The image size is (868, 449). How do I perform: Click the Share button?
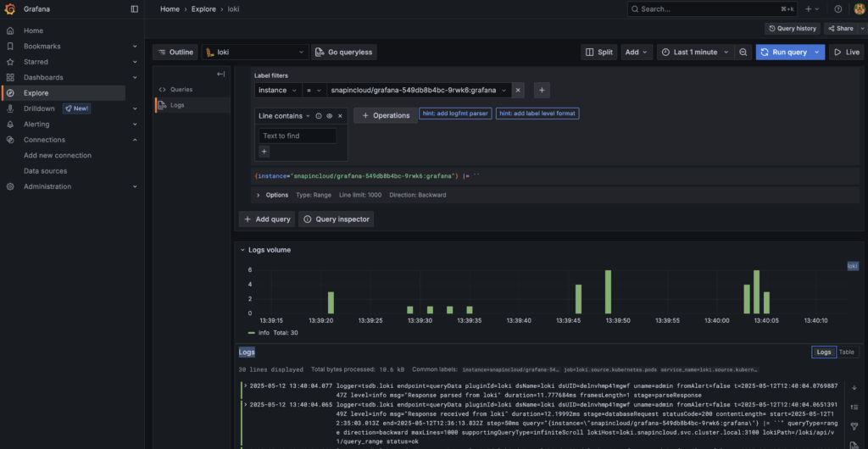pyautogui.click(x=840, y=28)
